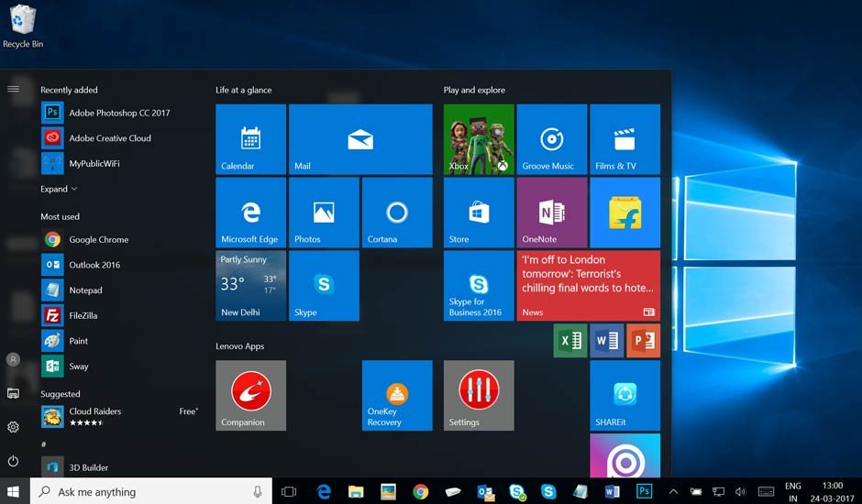
Task: Launch the small Word tile
Action: [607, 341]
